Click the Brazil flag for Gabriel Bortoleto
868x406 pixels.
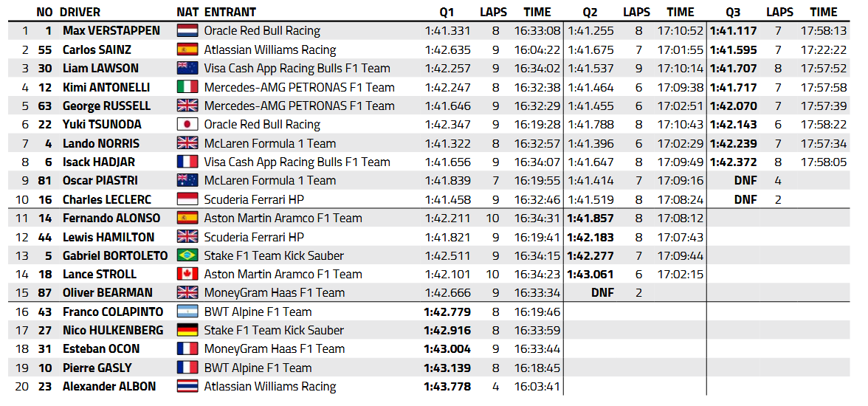coord(188,255)
